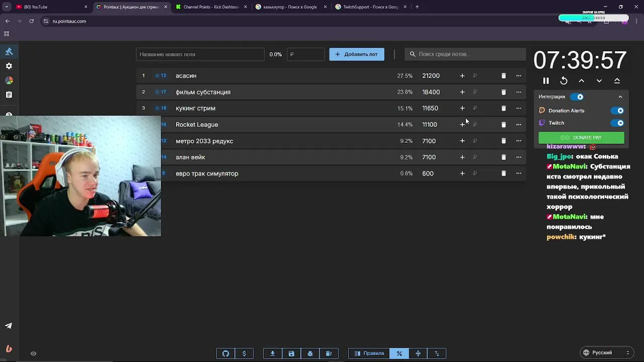This screenshot has height=362, width=644.
Task: Delete the фильм субстанция lot
Action: tap(504, 92)
